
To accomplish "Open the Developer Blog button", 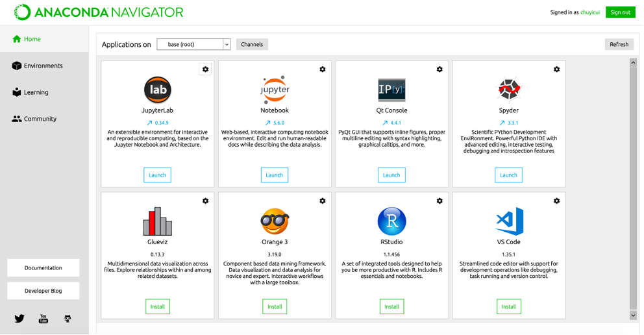I will pyautogui.click(x=43, y=291).
